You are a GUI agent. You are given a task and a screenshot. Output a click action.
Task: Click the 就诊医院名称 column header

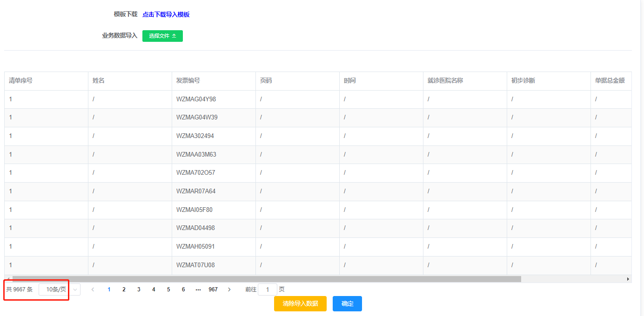(445, 80)
